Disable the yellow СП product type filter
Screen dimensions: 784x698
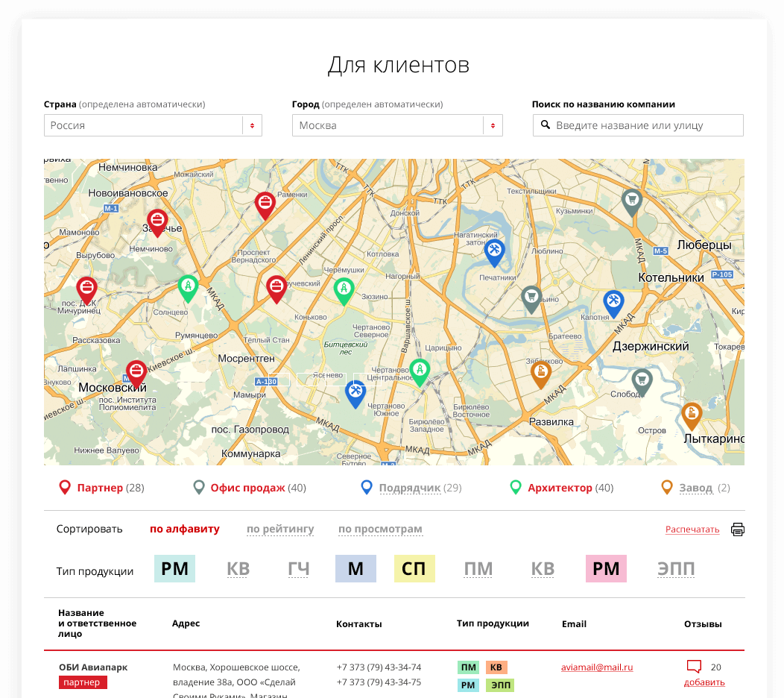414,568
